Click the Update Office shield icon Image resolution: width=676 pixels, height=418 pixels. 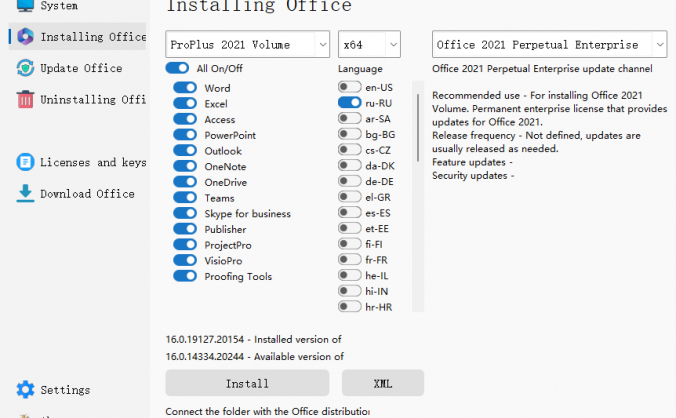tap(25, 68)
